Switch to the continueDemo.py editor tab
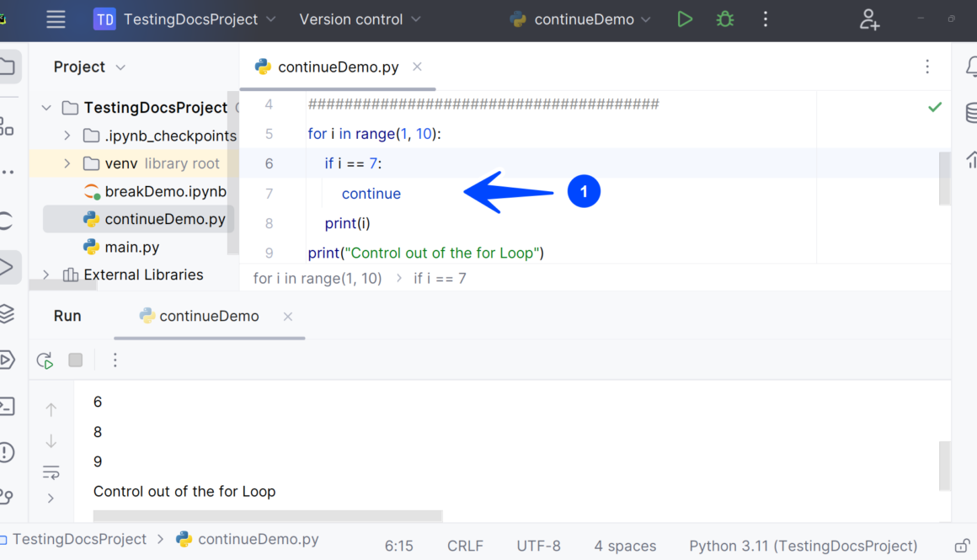 pyautogui.click(x=338, y=67)
